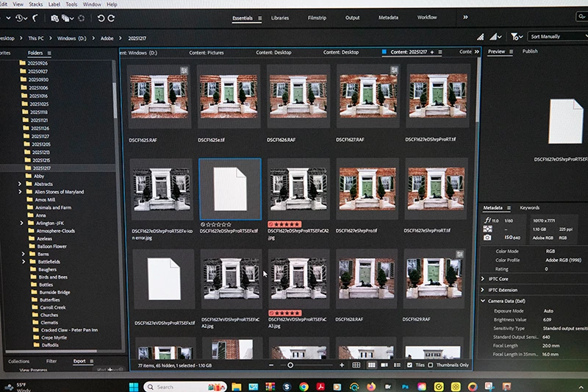Expand the Allen Stones of Maryland folder
This screenshot has height=392, width=588.
[20, 192]
